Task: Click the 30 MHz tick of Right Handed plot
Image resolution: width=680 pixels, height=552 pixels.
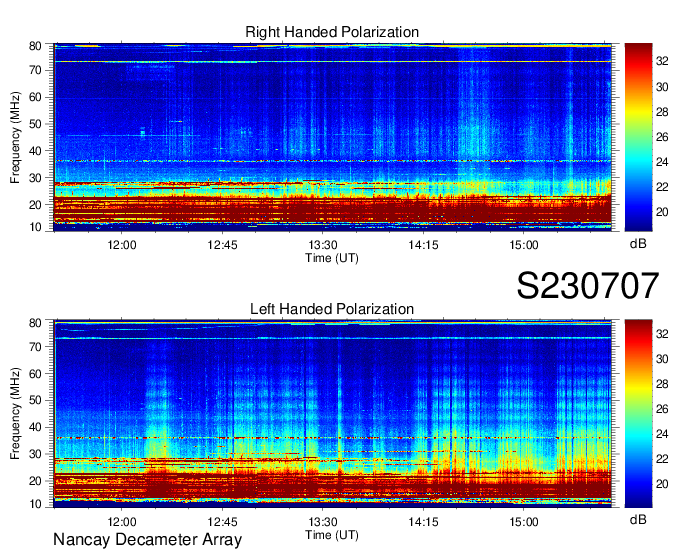Action: pos(35,178)
